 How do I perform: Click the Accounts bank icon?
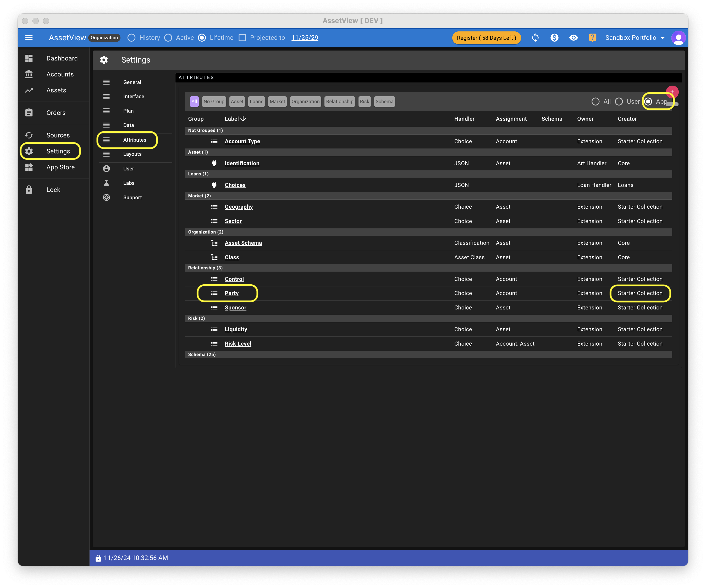tap(29, 74)
